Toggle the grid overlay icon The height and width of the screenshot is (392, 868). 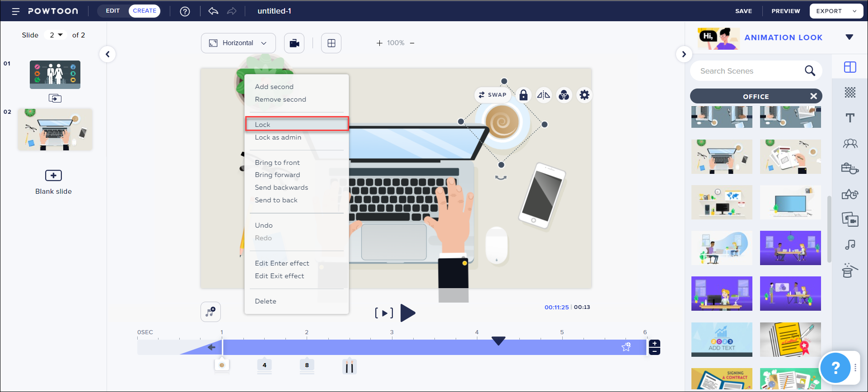(x=331, y=43)
